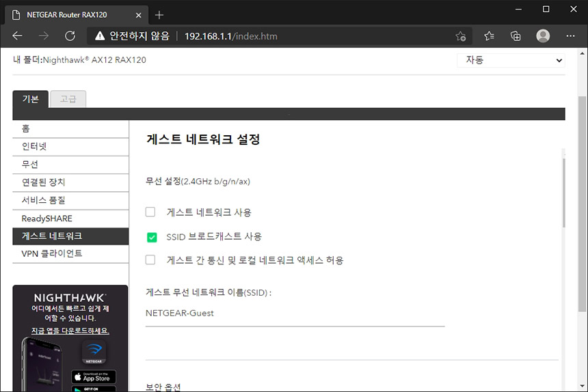Click the App Store download badge
The width and height of the screenshot is (588, 392).
click(x=94, y=377)
